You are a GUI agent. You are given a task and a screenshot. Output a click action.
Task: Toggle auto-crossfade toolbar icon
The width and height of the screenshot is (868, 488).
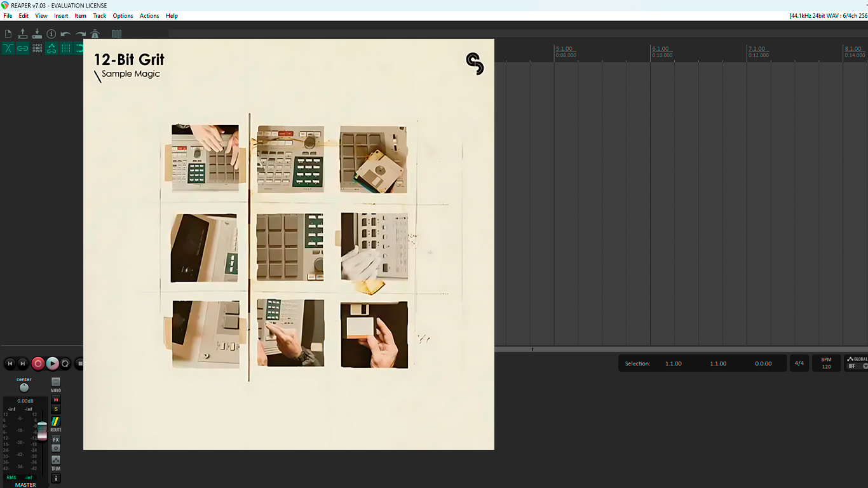8,48
